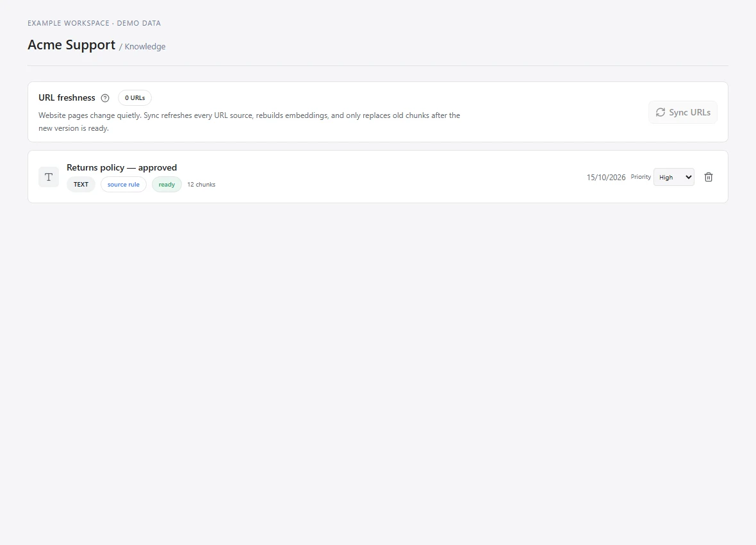
Task: Click the Priority label
Action: coord(641,177)
